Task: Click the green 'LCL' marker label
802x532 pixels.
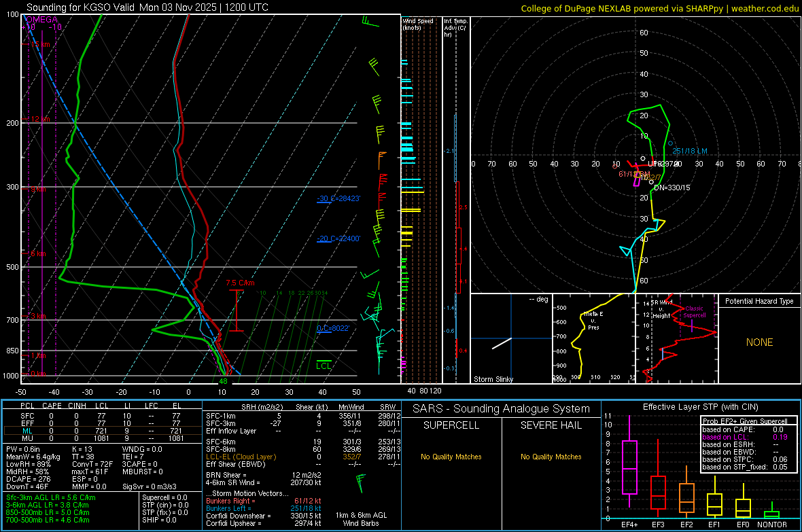Action: click(x=324, y=366)
